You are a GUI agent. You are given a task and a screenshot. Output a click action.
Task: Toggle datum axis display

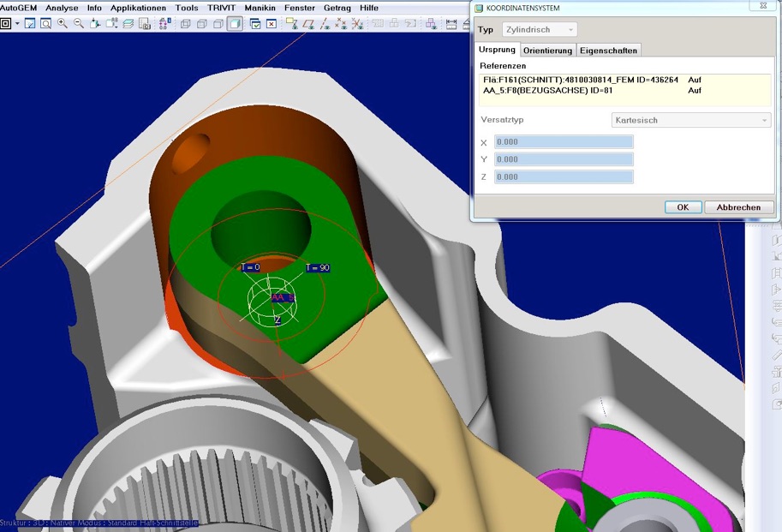(325, 23)
